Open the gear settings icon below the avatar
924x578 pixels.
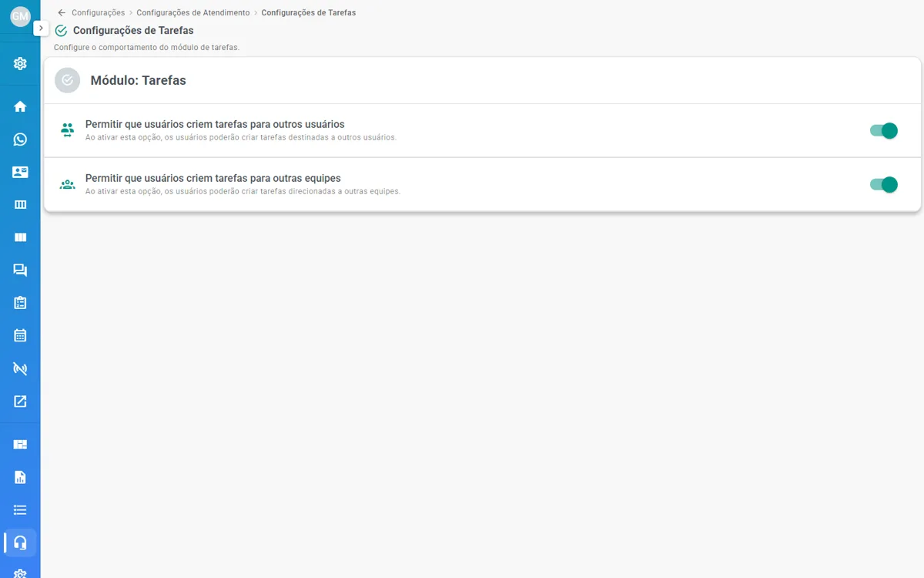point(20,63)
